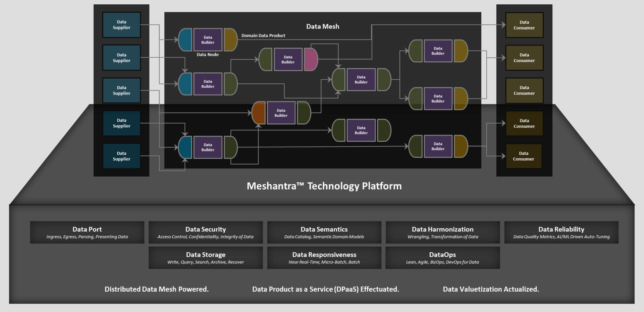Click the Data Port capability box

87,232
